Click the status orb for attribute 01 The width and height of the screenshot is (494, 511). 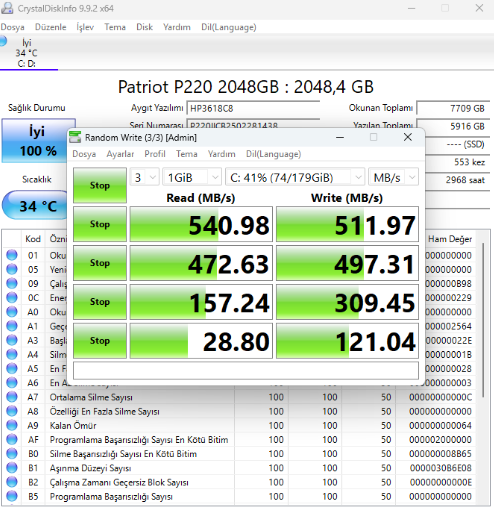[12, 255]
